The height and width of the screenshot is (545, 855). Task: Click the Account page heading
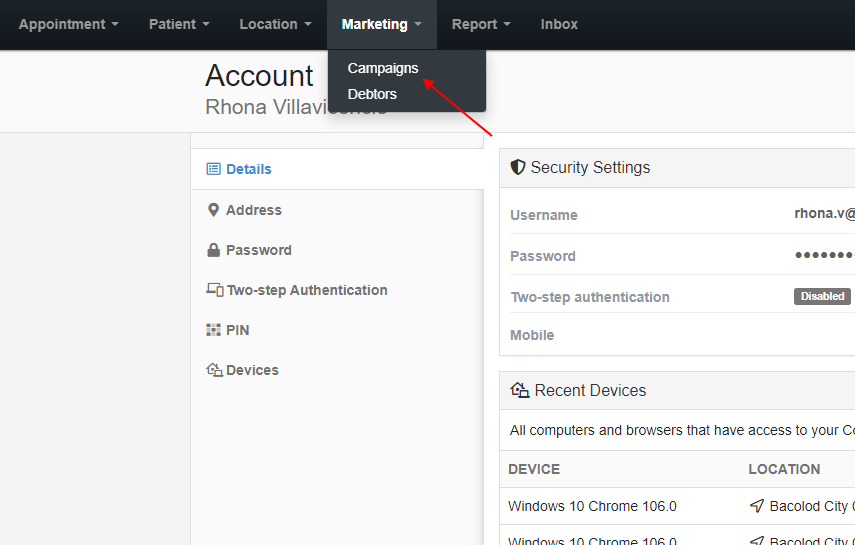259,75
